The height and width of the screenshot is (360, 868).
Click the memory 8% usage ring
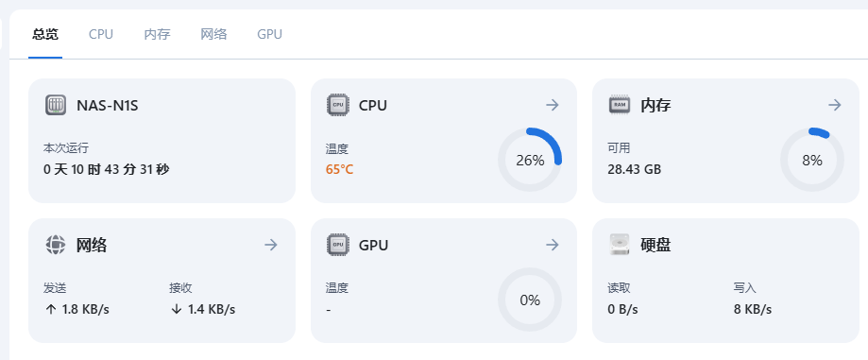point(812,160)
